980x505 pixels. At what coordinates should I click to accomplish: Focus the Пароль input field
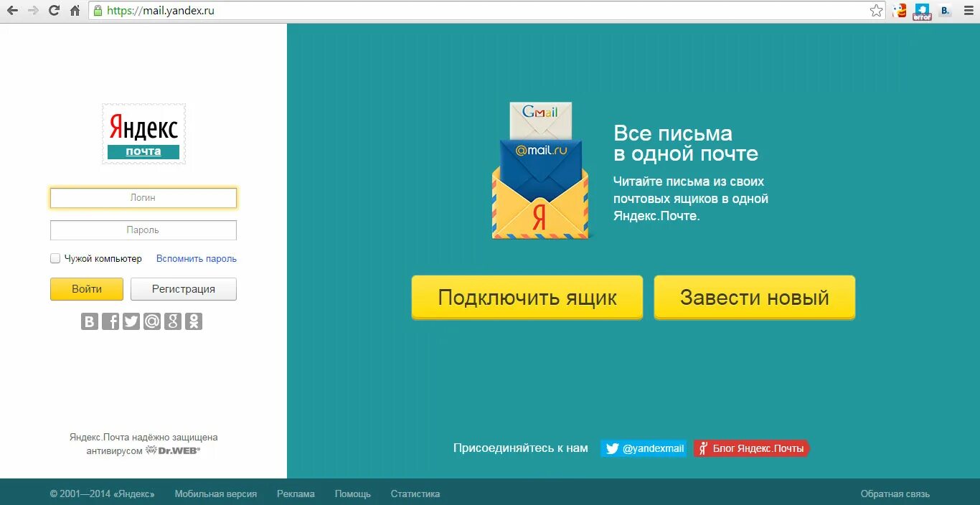pyautogui.click(x=143, y=230)
